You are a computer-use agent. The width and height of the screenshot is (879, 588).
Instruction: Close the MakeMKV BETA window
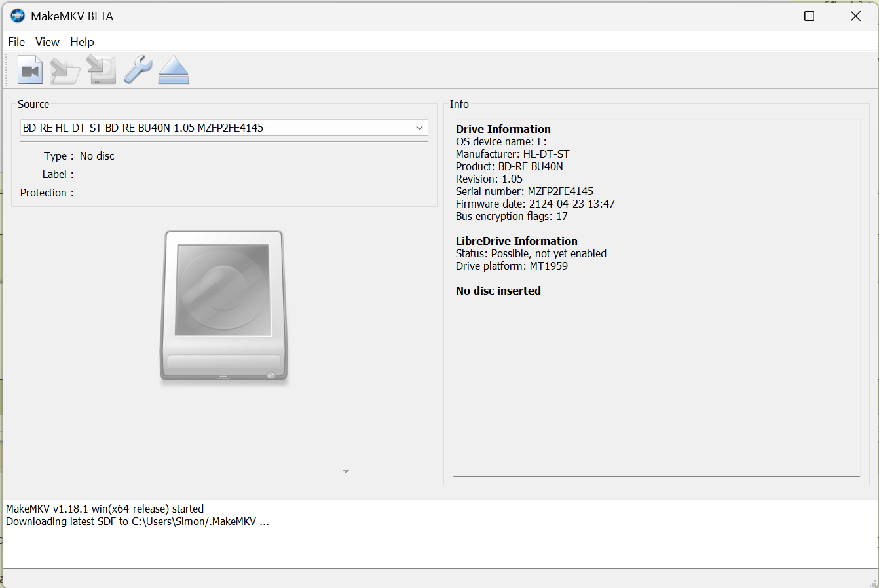[855, 16]
